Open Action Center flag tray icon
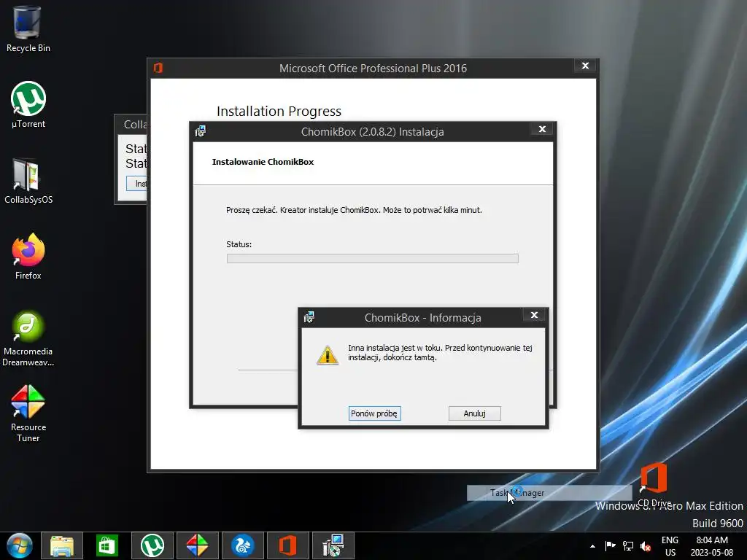747x560 pixels. pos(610,545)
